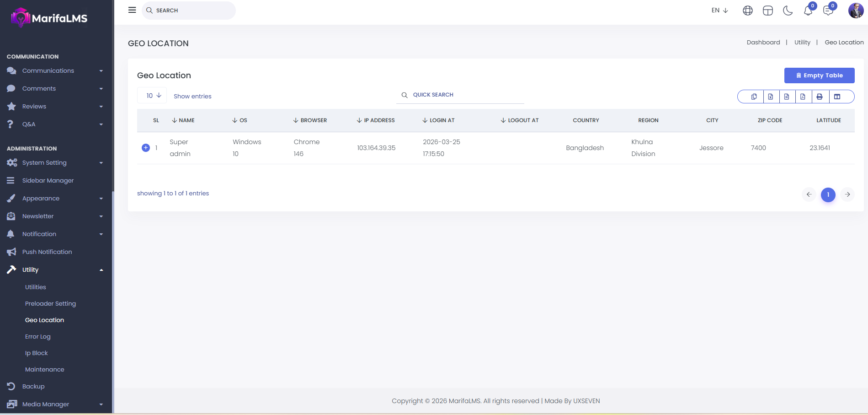The image size is (868, 415).
Task: Open the show entries count dropdown
Action: (153, 96)
